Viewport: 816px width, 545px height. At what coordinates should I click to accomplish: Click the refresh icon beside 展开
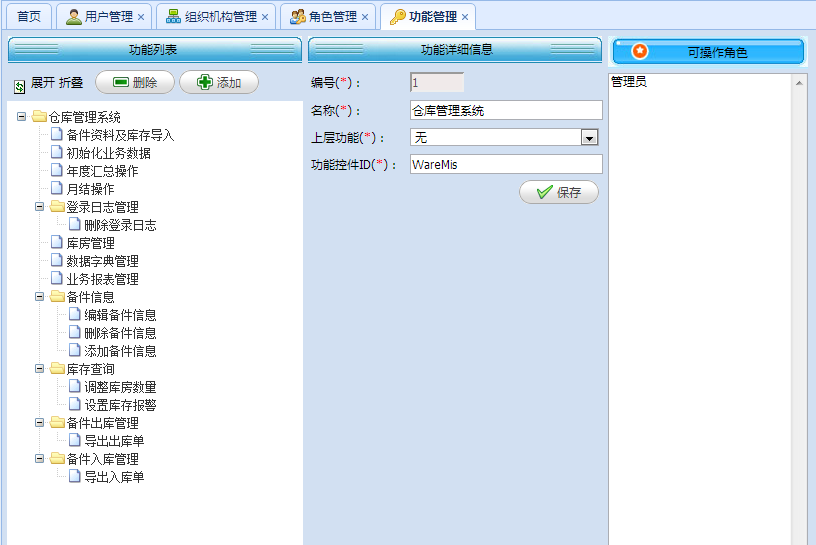tap(19, 86)
